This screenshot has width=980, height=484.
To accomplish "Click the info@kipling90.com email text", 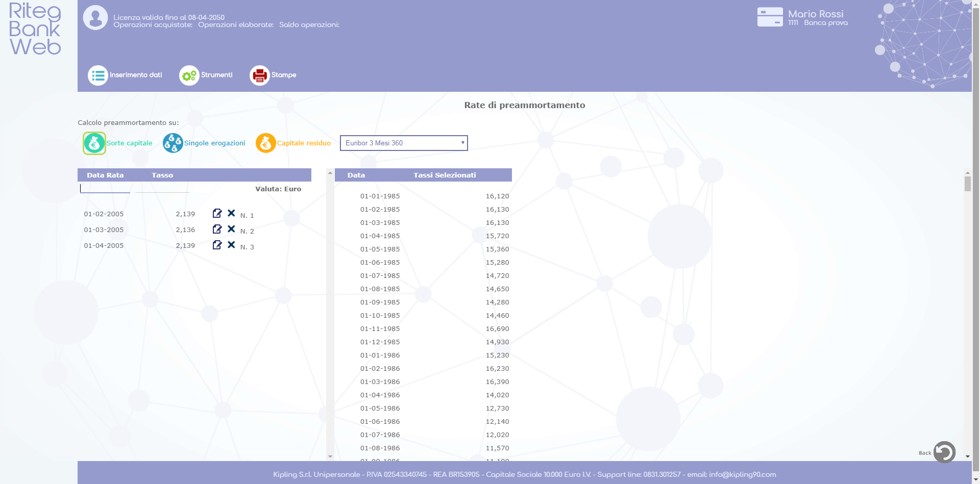I will point(743,474).
